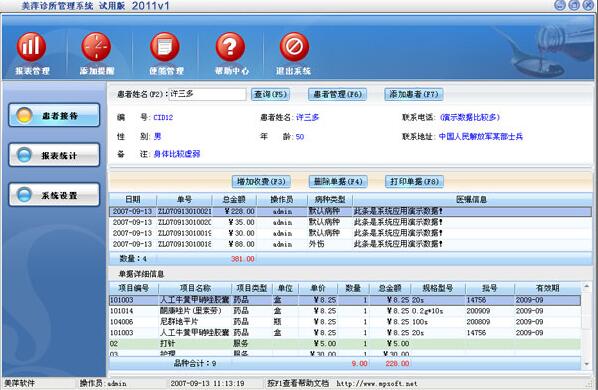Open 报表统计 sidebar section

click(x=54, y=155)
